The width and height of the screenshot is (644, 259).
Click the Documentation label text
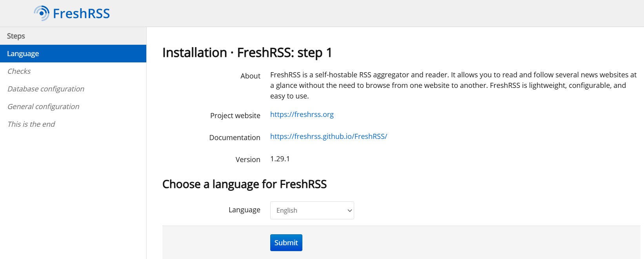[x=235, y=137]
